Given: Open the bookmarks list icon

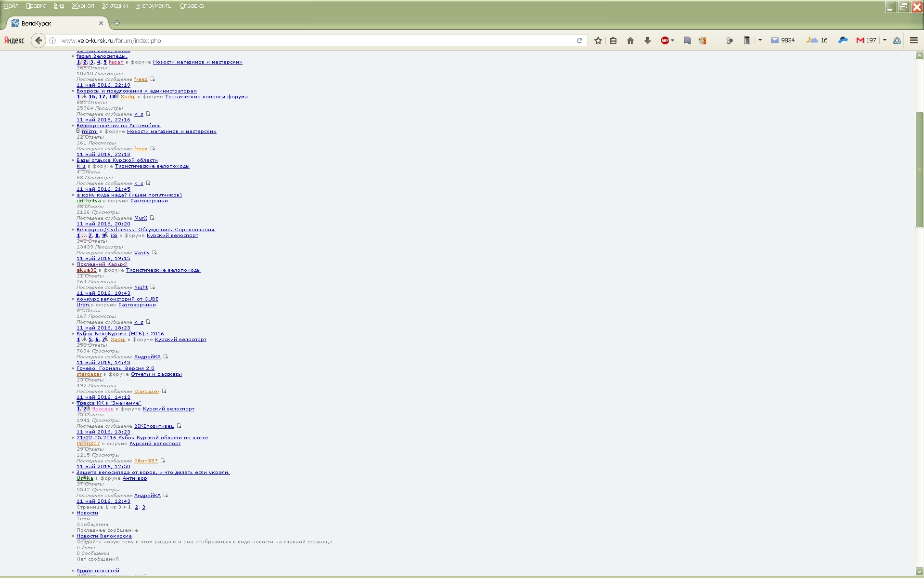Looking at the screenshot, I should coord(613,41).
